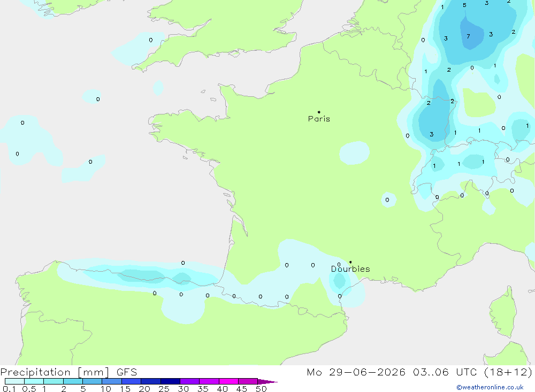Click the '03..06 UTC' time range text
535x392 pixels.
pyautogui.click(x=445, y=372)
